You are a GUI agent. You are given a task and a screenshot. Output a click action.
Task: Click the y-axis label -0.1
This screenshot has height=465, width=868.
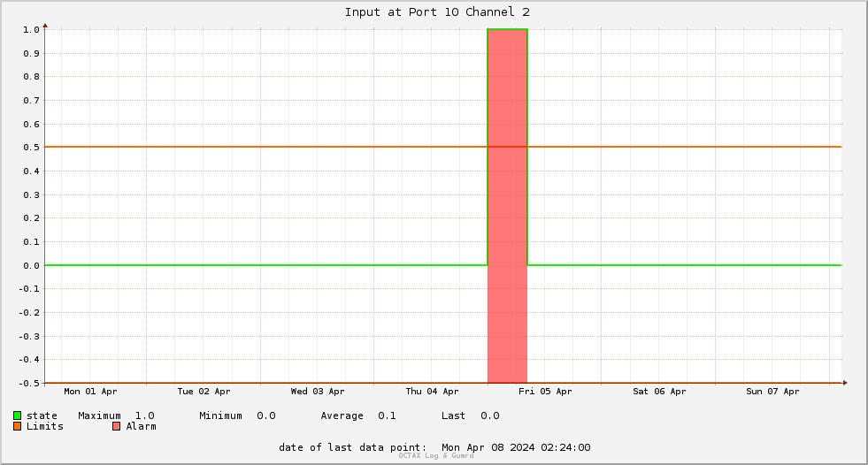[29, 289]
